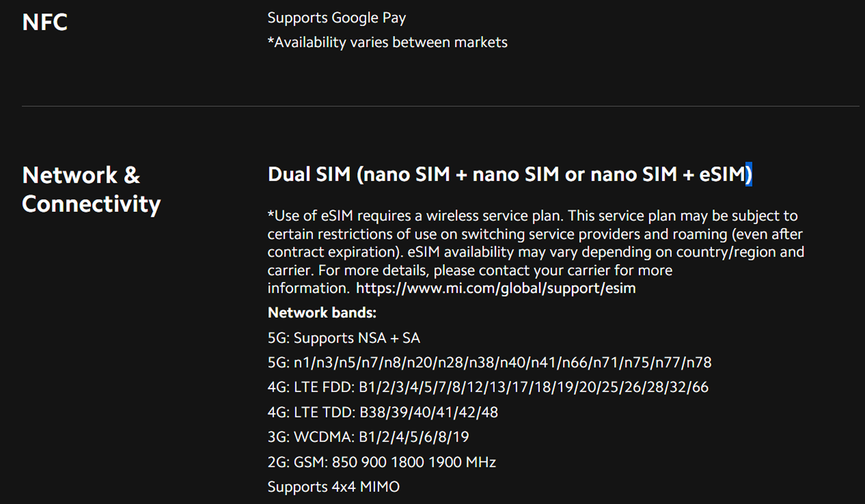Click the word Connectivity in the heading

pos(91,205)
